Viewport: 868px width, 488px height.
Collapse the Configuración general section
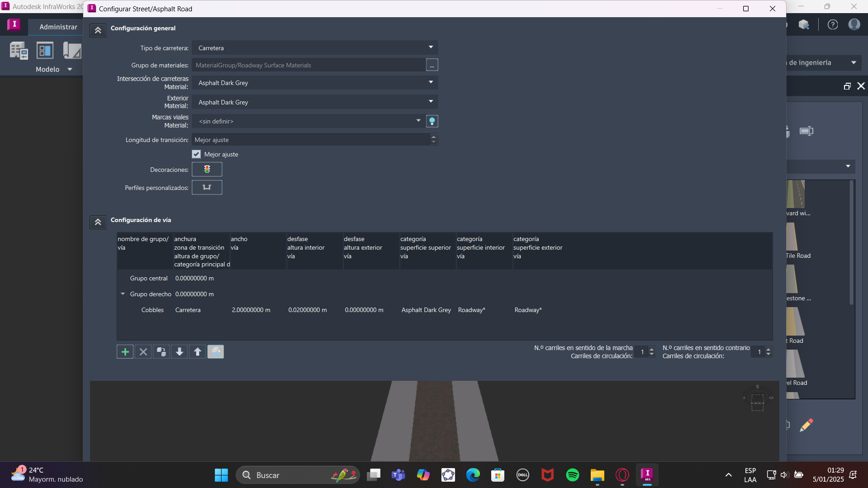coord(98,30)
